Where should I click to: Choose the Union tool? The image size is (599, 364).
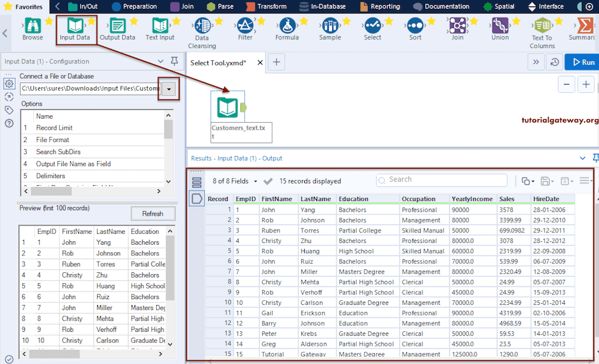tap(500, 28)
